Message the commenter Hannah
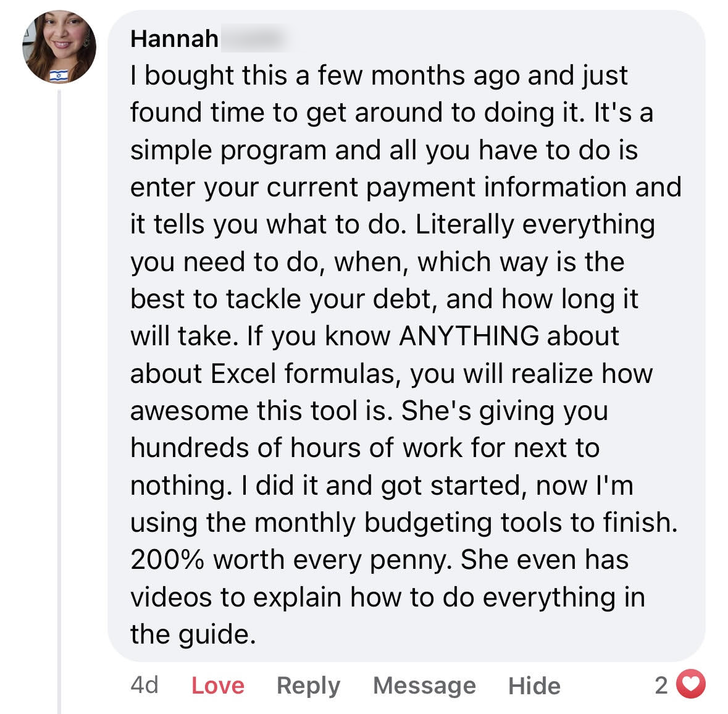 [424, 686]
